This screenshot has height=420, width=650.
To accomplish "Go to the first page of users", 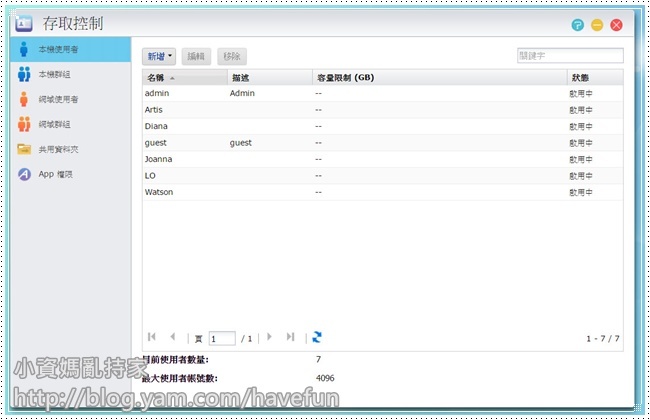I will [152, 338].
